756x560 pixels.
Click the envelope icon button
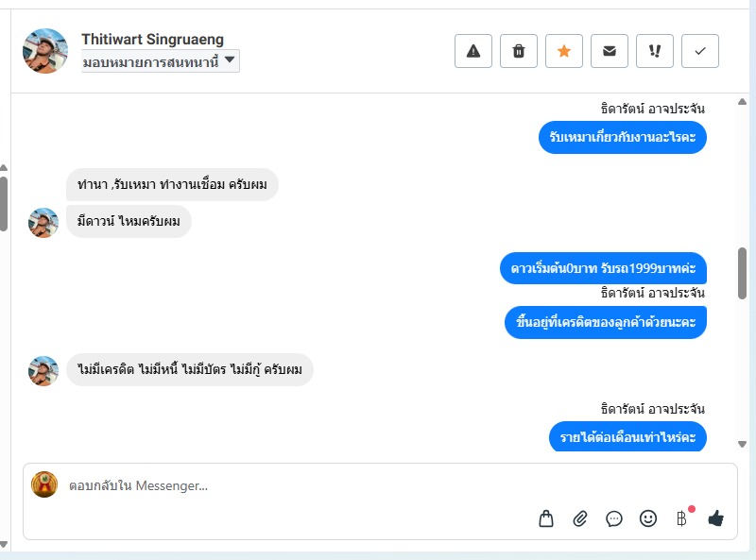610,51
